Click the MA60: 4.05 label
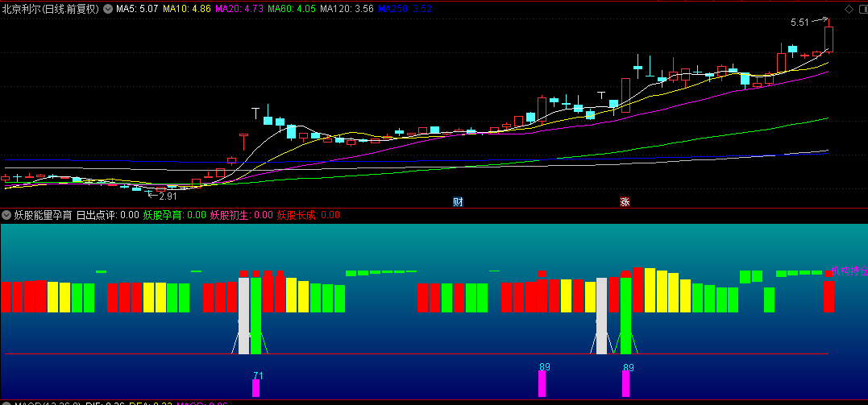868x405 pixels. coord(292,9)
